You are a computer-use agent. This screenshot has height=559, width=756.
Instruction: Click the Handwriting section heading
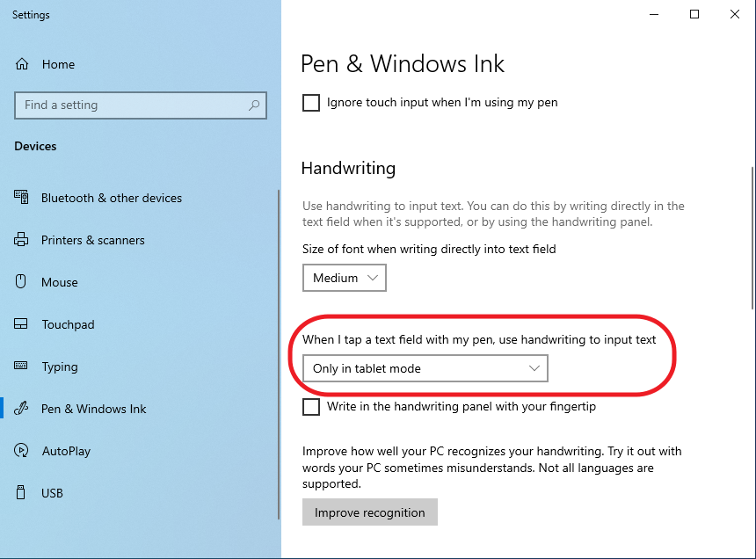click(348, 168)
